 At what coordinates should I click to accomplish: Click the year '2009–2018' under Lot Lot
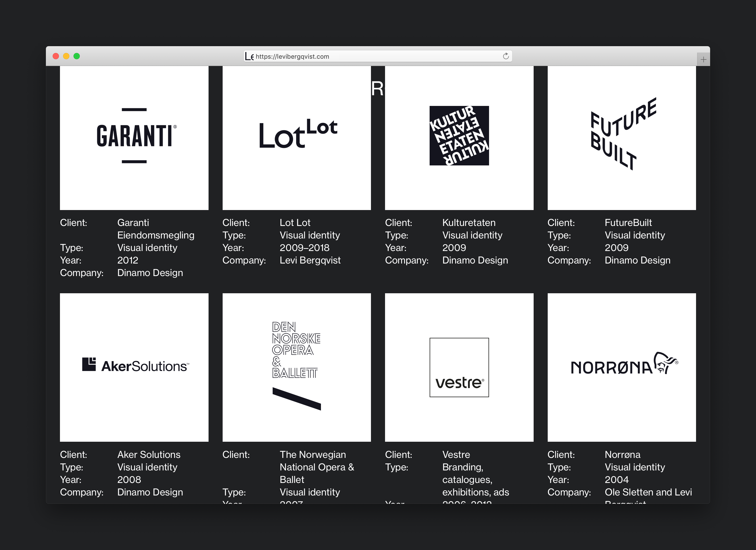(x=304, y=248)
